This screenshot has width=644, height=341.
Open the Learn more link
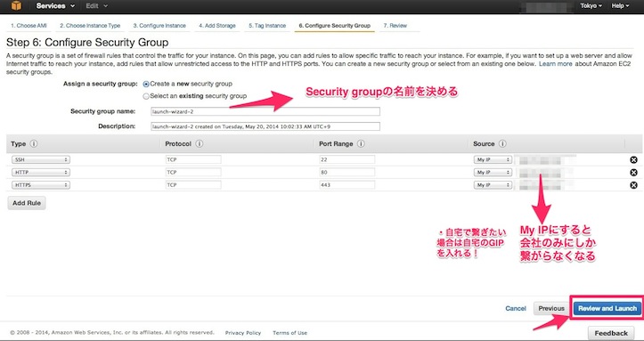(x=555, y=64)
